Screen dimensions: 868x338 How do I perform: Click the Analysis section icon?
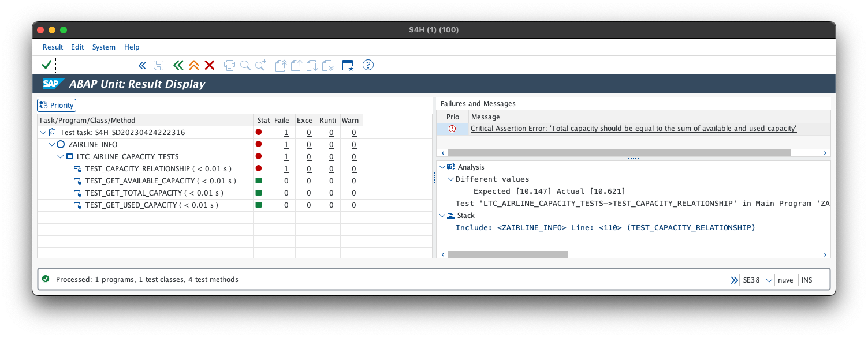[451, 167]
